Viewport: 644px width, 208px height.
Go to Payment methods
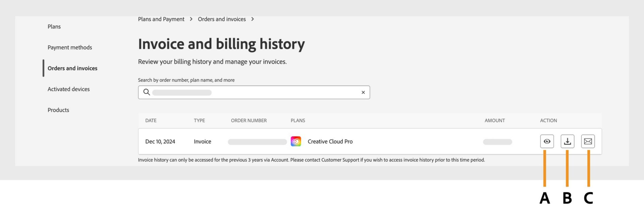pyautogui.click(x=70, y=47)
